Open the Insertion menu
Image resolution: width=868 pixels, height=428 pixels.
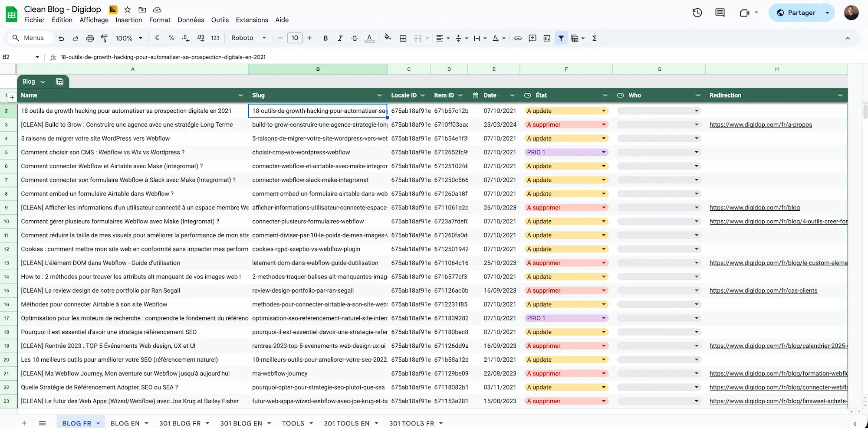129,20
